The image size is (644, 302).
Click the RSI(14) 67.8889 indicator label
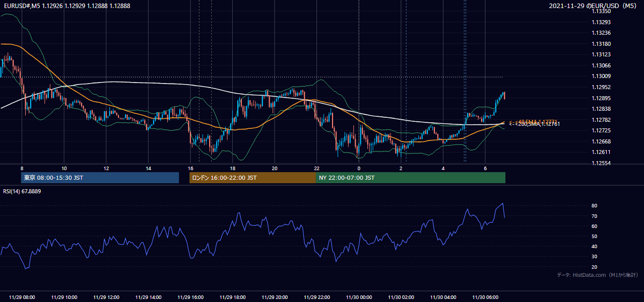pyautogui.click(x=22, y=191)
